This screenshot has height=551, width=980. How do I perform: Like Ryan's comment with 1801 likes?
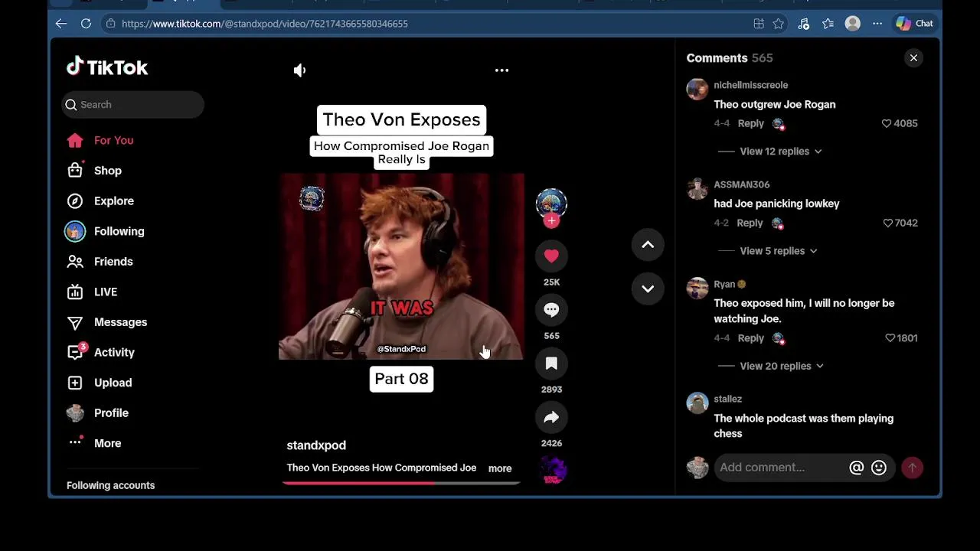[x=890, y=337]
